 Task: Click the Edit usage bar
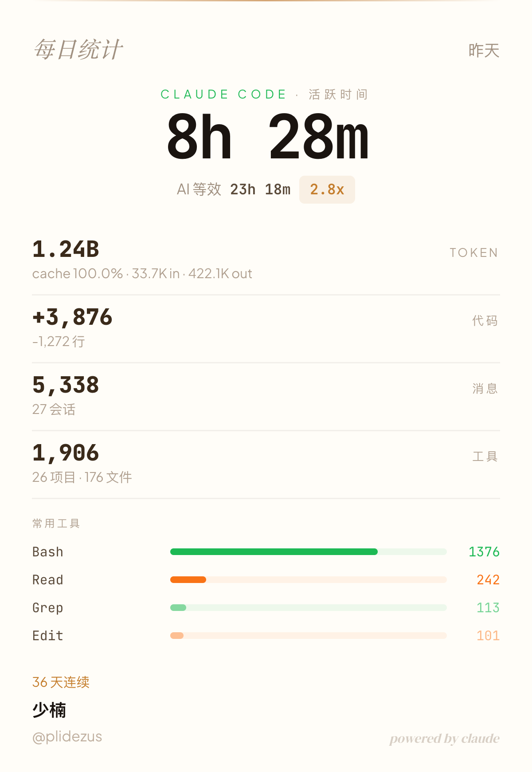177,636
